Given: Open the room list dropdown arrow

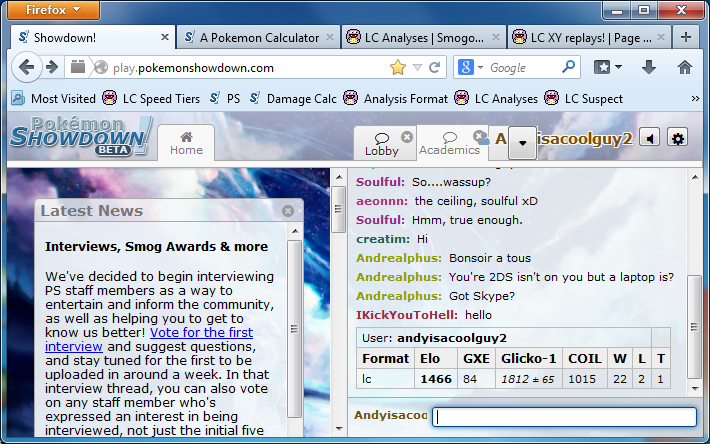Looking at the screenshot, I should [x=523, y=143].
